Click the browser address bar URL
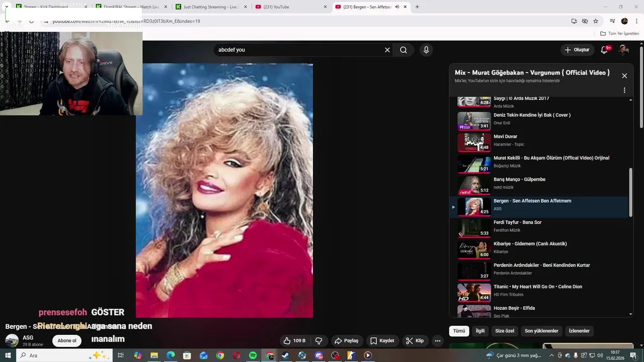Image resolution: width=644 pixels, height=362 pixels. pyautogui.click(x=126, y=21)
